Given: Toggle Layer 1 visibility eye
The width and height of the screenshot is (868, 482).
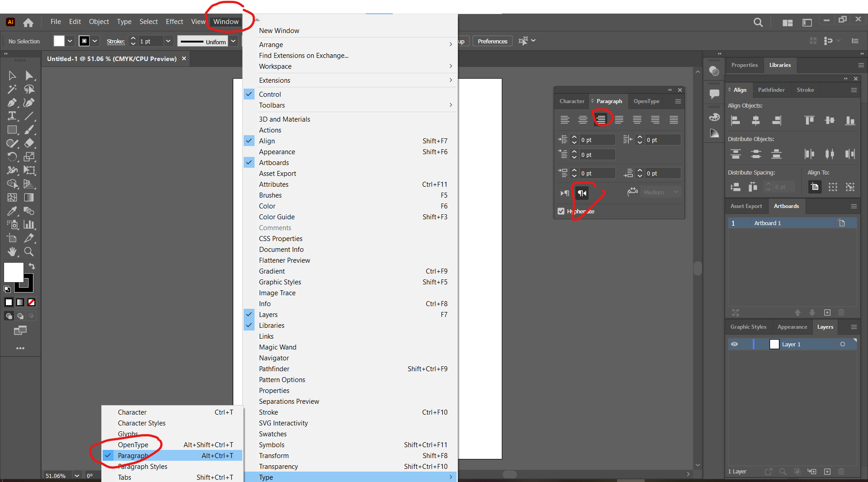Looking at the screenshot, I should [x=734, y=344].
